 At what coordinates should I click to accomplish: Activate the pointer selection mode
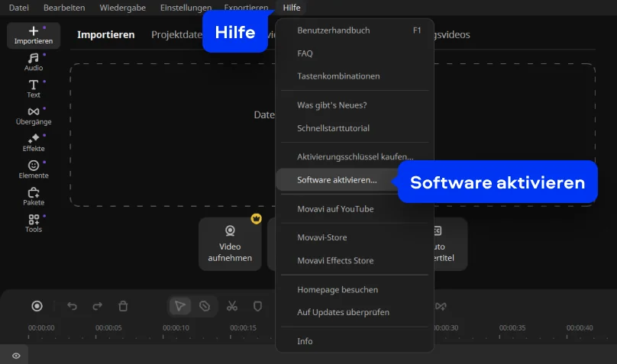pos(180,306)
